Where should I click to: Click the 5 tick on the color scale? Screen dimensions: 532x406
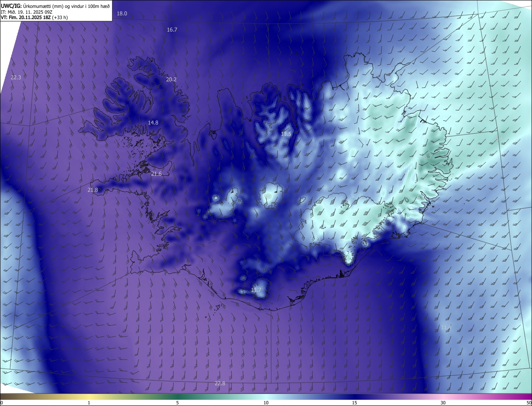pos(177,403)
